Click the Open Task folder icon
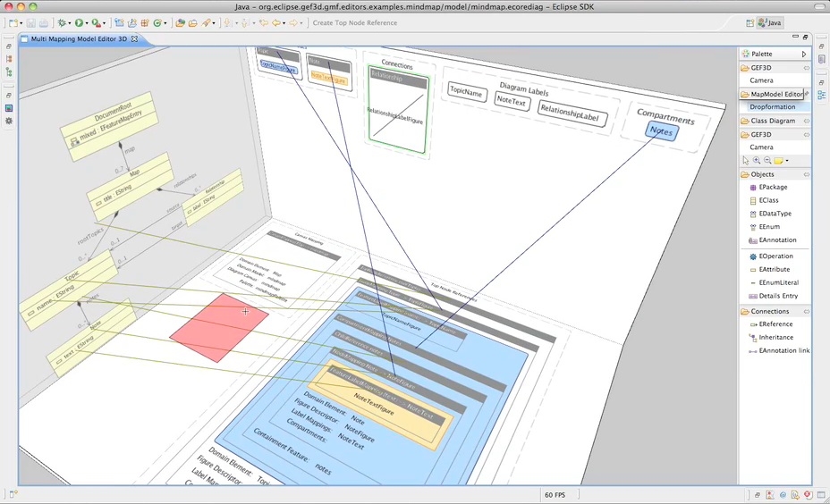Viewport: 830px width, 504px height. pyautogui.click(x=192, y=22)
